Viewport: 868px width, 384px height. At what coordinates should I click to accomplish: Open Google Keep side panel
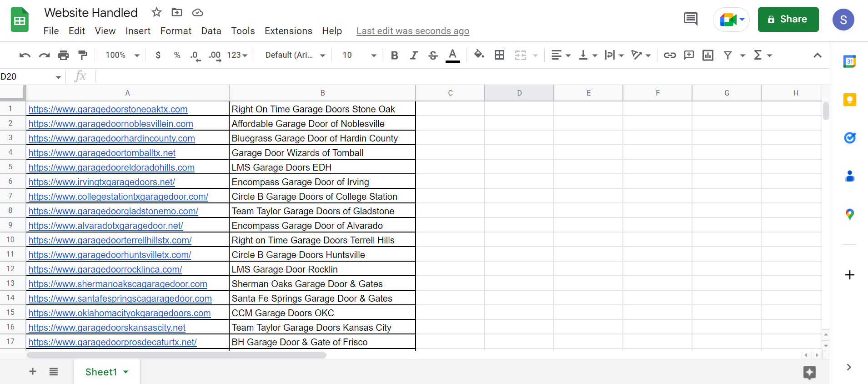tap(849, 100)
